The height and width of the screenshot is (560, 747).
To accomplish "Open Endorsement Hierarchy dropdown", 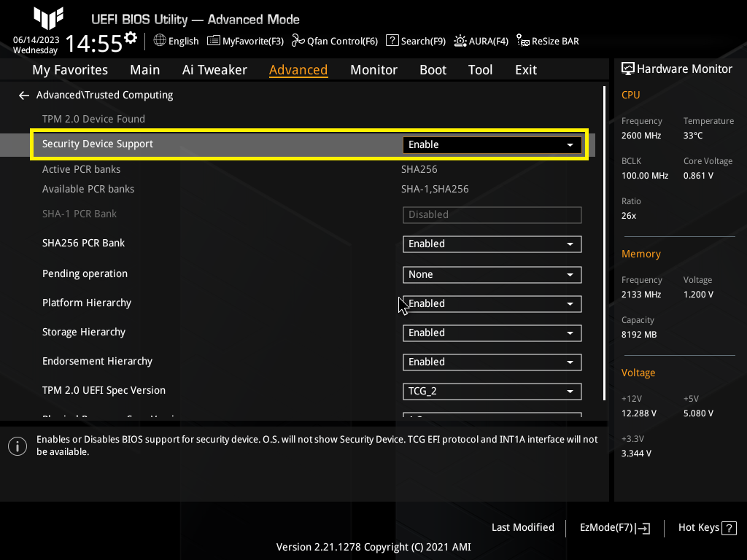I will coord(492,362).
